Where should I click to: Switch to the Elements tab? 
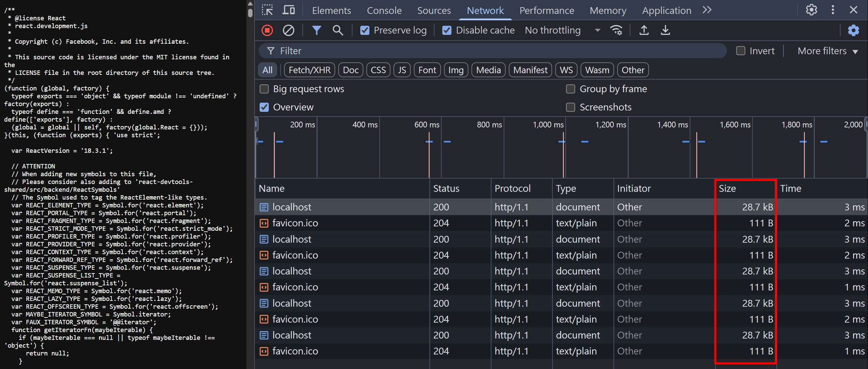pyautogui.click(x=331, y=11)
